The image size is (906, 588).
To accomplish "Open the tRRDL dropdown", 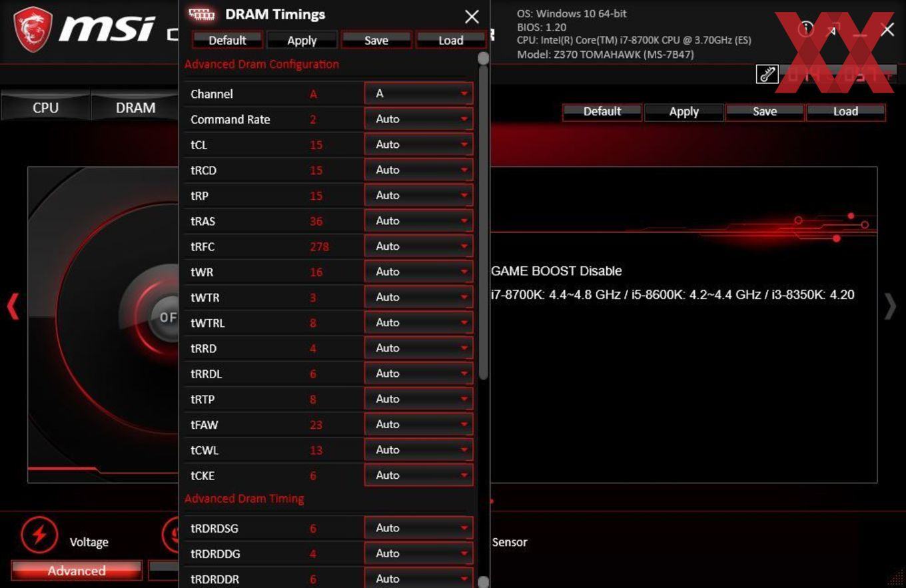I will [x=419, y=374].
